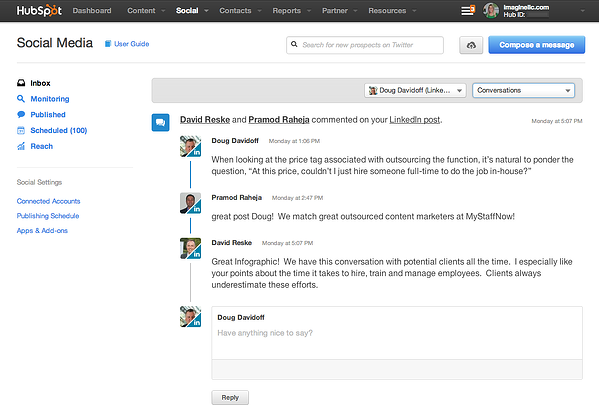
Task: Click the David Reske name link in the headline
Action: (x=205, y=120)
